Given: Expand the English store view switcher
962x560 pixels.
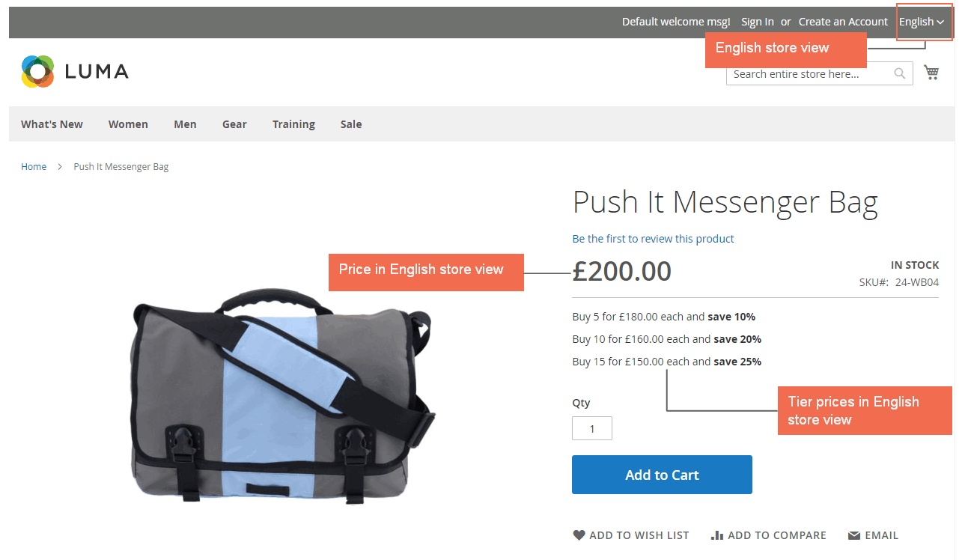Looking at the screenshot, I should coord(922,22).
